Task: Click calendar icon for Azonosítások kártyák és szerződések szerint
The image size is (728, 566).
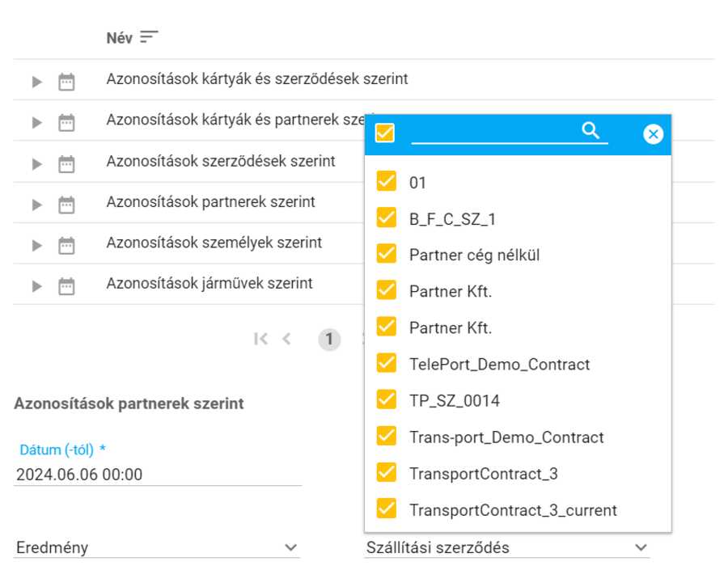Action: [66, 82]
